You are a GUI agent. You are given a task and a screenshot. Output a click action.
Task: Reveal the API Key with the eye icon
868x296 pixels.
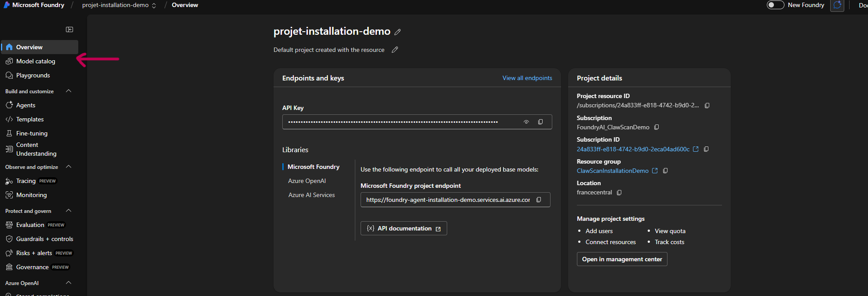click(x=526, y=122)
